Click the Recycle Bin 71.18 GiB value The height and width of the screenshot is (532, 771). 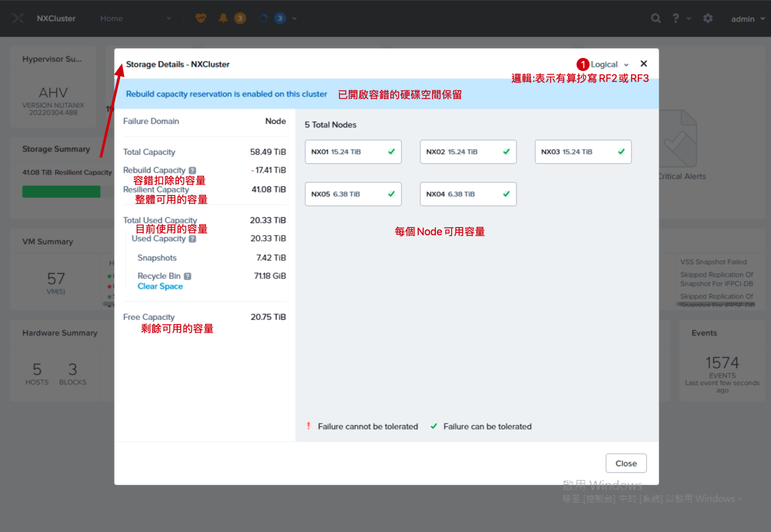pyautogui.click(x=270, y=276)
